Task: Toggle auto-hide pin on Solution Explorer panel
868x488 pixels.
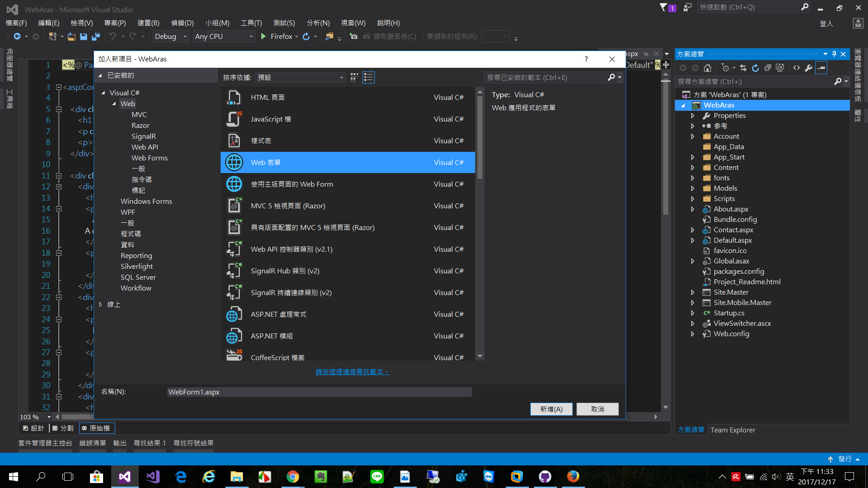Action: (x=834, y=54)
